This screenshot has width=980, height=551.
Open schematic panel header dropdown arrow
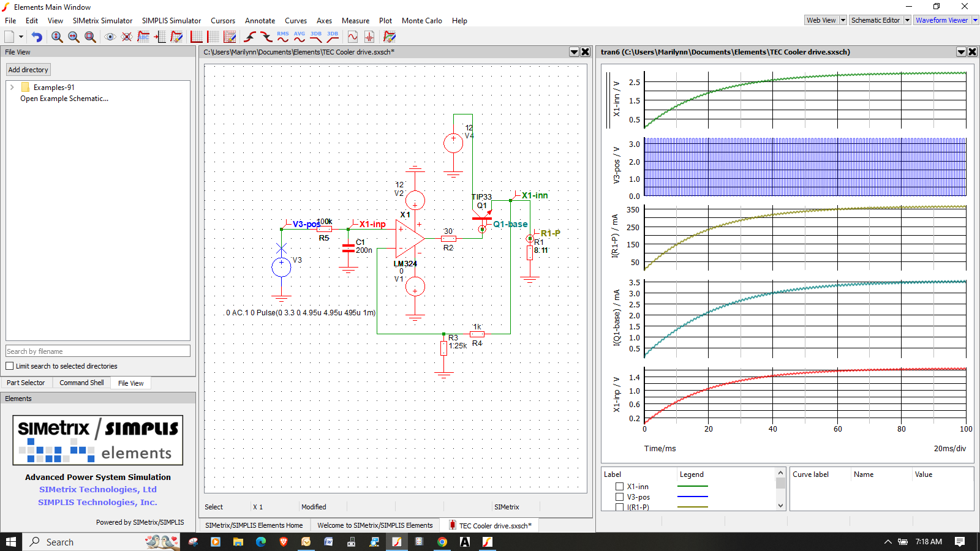coord(574,52)
